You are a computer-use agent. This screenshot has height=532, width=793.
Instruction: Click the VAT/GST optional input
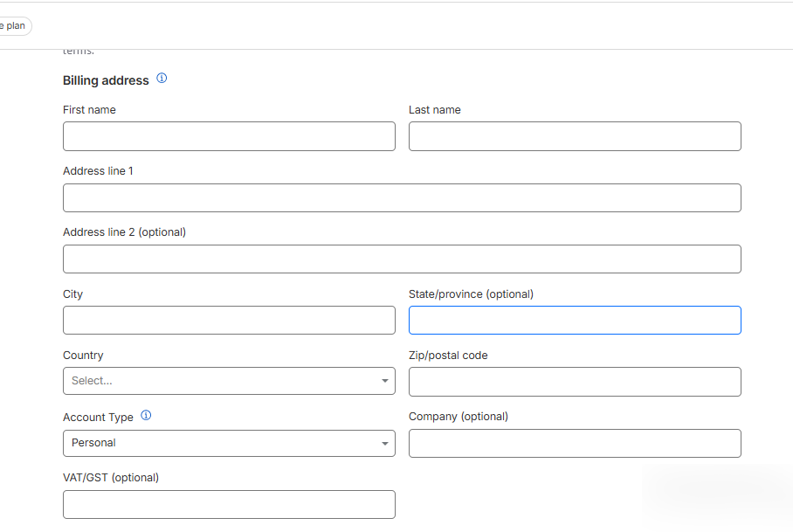[229, 504]
